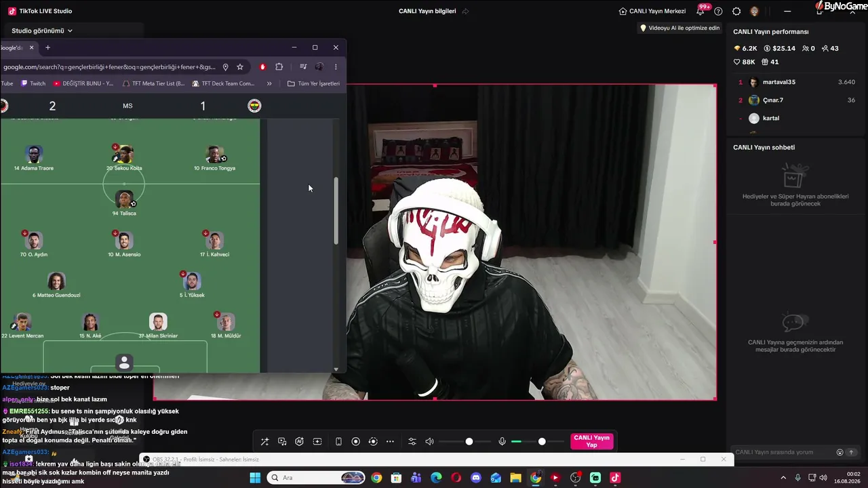This screenshot has height=488, width=868.
Task: Click the 43 new followers stat
Action: pos(829,49)
